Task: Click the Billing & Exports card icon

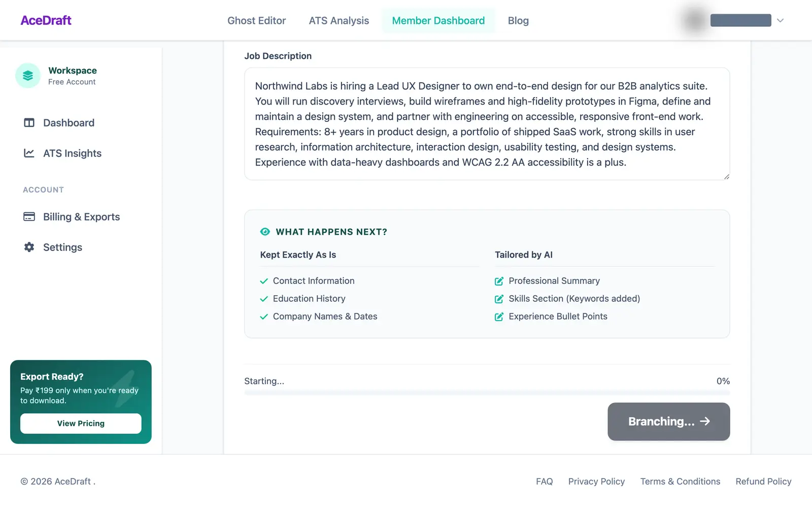Action: [29, 217]
